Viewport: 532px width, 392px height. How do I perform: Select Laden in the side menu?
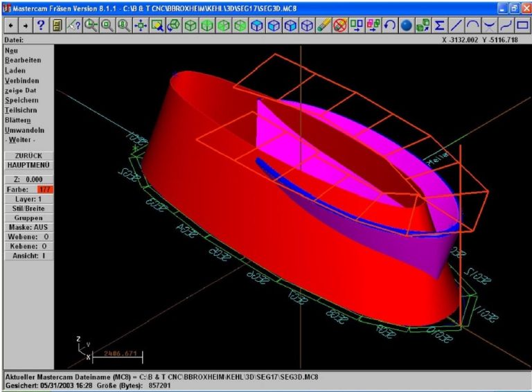coord(15,71)
